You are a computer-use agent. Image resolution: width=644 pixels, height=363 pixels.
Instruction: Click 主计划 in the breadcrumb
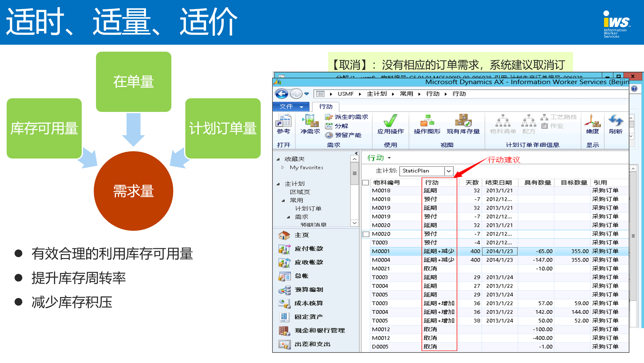click(x=377, y=94)
